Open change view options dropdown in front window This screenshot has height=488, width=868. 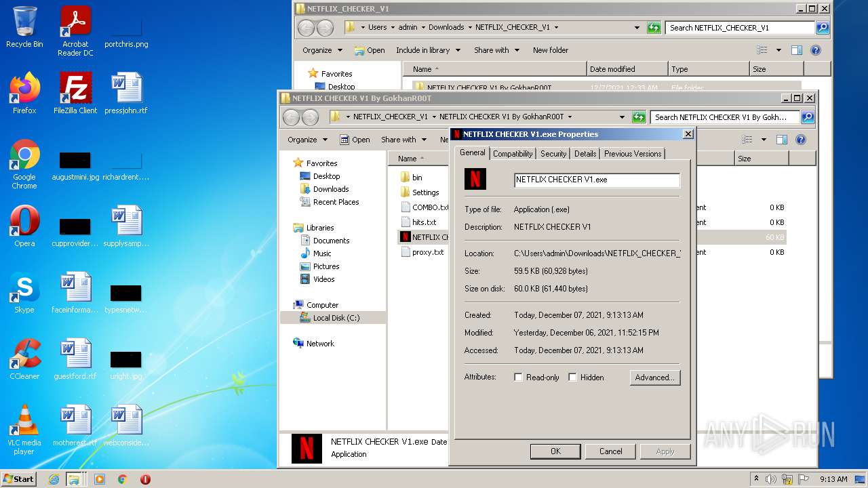pyautogui.click(x=764, y=140)
